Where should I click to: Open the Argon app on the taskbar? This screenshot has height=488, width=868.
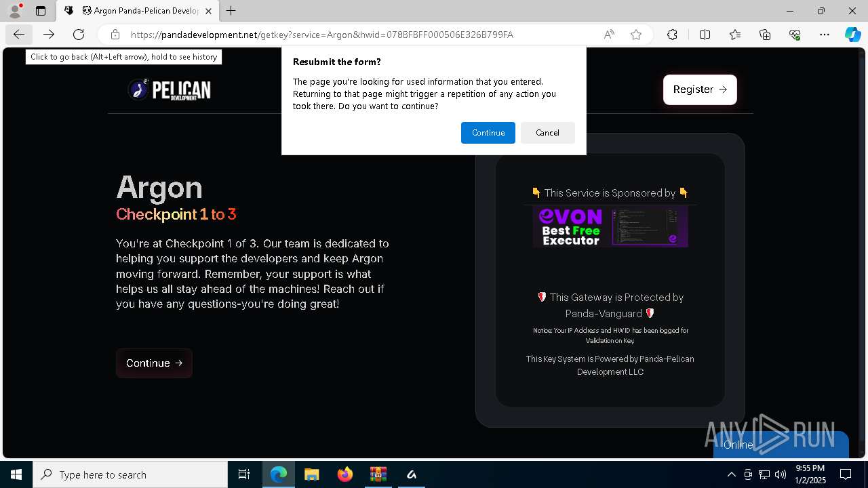click(411, 474)
